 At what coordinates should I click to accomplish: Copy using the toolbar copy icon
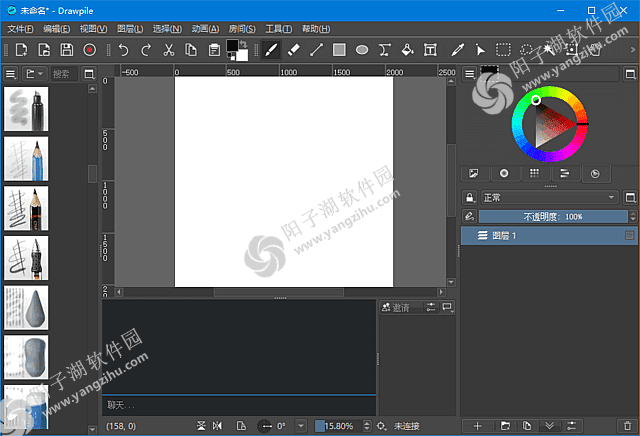click(x=191, y=50)
